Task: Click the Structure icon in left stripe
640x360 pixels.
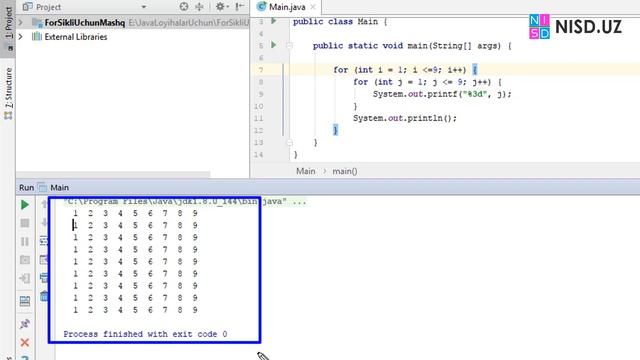Action: coord(8,116)
